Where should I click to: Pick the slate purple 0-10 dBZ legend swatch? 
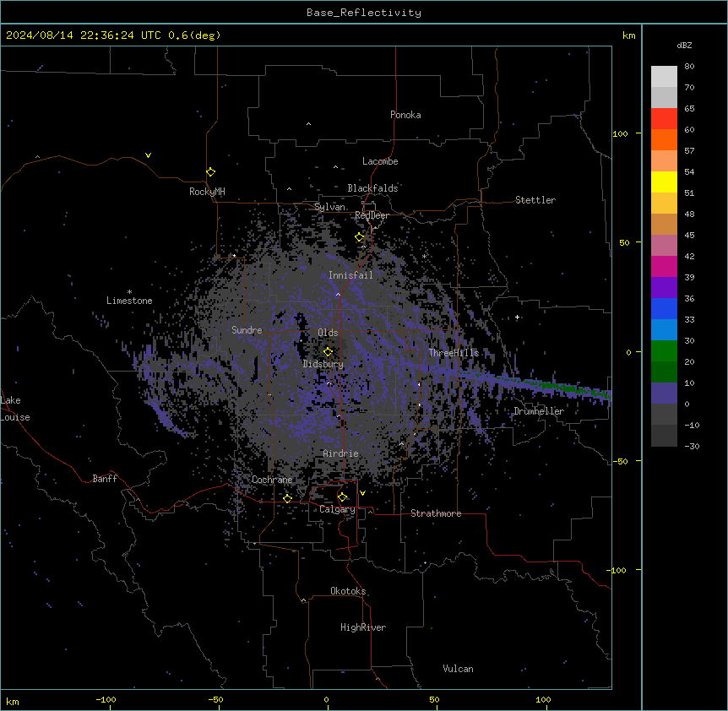[x=664, y=393]
